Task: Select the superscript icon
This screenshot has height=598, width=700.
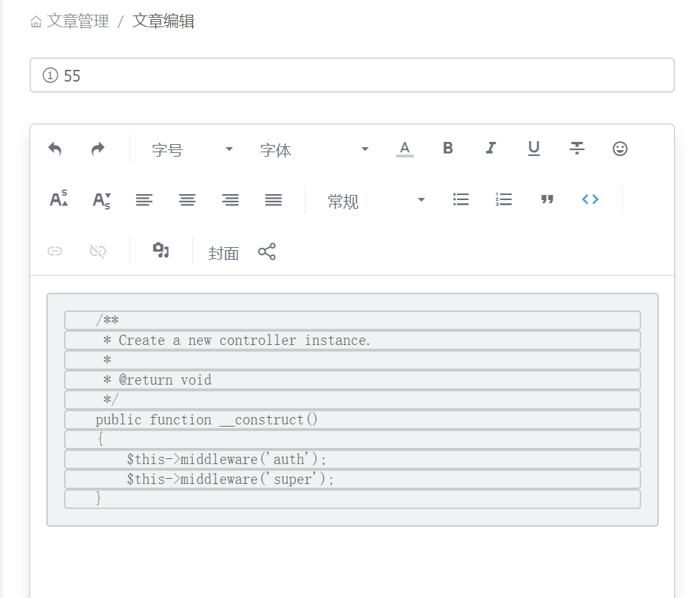Action: click(x=59, y=199)
